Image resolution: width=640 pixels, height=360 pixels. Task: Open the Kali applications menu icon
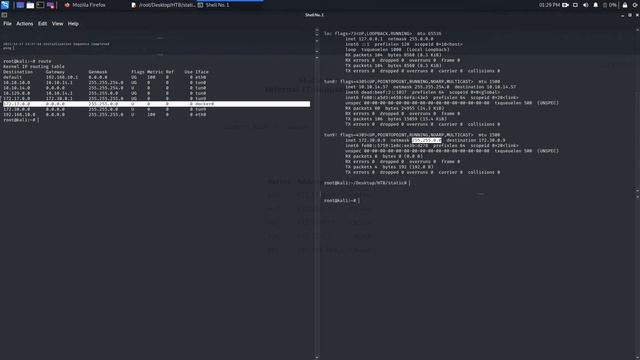pyautogui.click(x=4, y=5)
